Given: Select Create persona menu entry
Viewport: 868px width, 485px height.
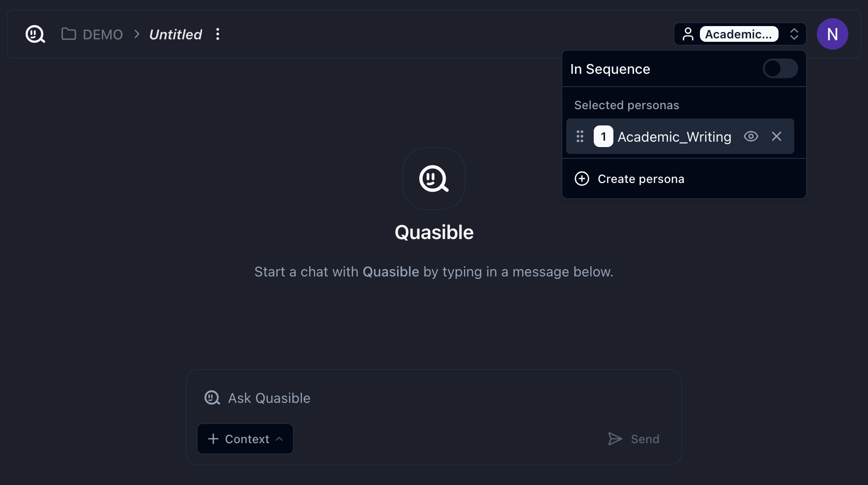Looking at the screenshot, I should (641, 179).
